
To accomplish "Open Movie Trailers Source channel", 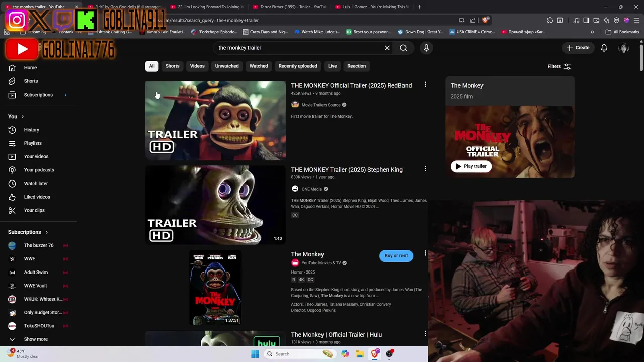I will coord(321,105).
